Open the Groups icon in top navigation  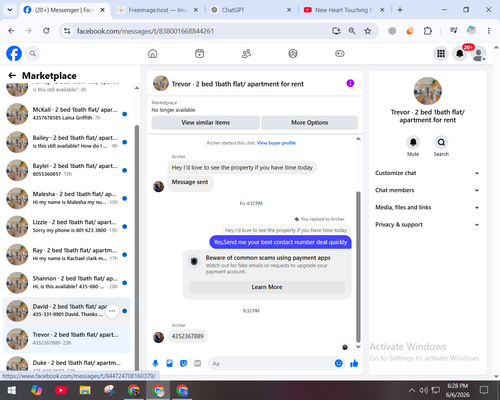click(293, 53)
